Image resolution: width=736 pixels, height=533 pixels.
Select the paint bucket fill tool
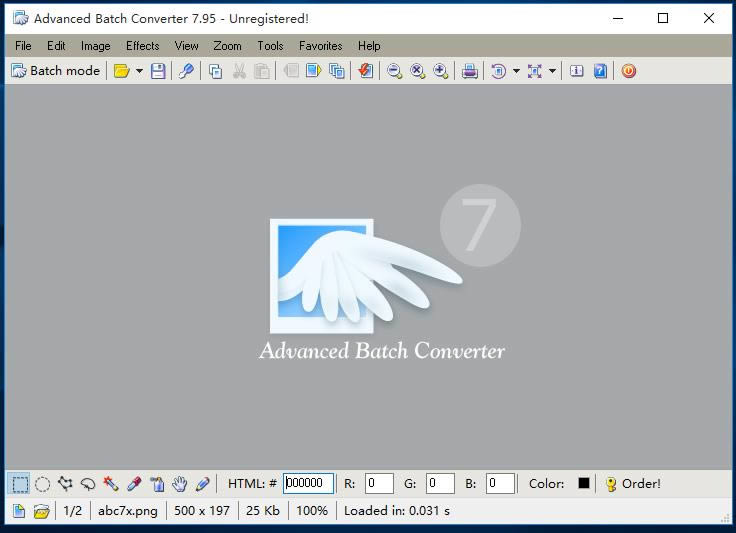tap(157, 483)
